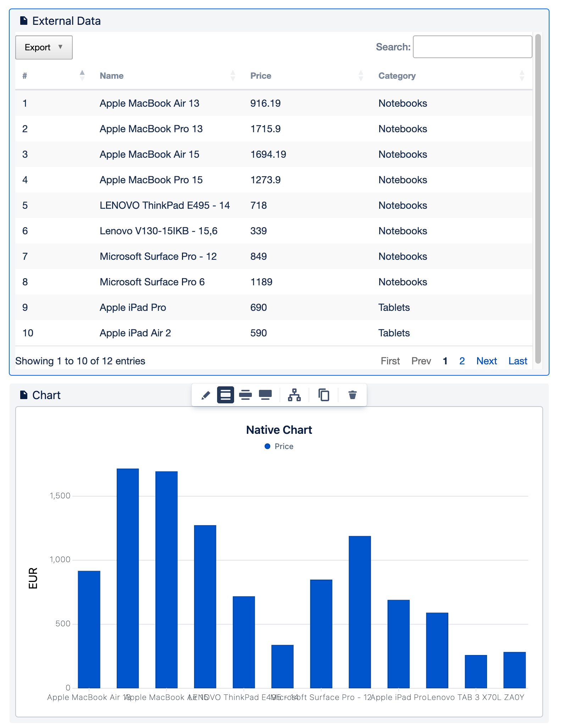Sort table by the # column

click(x=25, y=76)
